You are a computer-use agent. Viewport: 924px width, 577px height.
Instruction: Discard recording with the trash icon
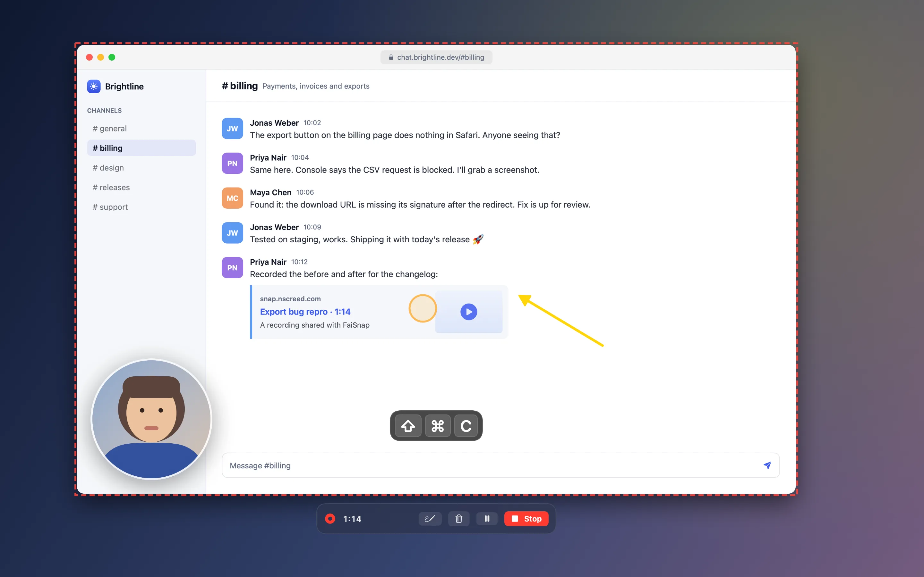(458, 519)
